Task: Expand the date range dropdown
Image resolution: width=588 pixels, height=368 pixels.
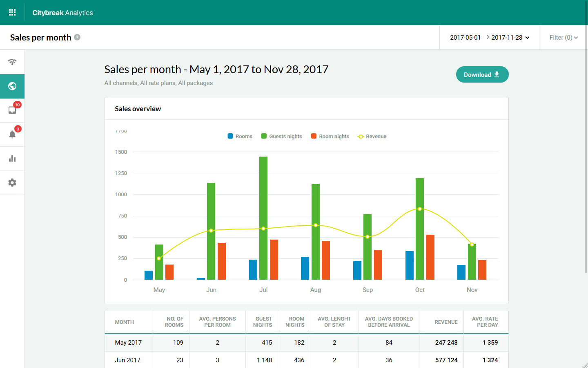Action: pos(489,38)
